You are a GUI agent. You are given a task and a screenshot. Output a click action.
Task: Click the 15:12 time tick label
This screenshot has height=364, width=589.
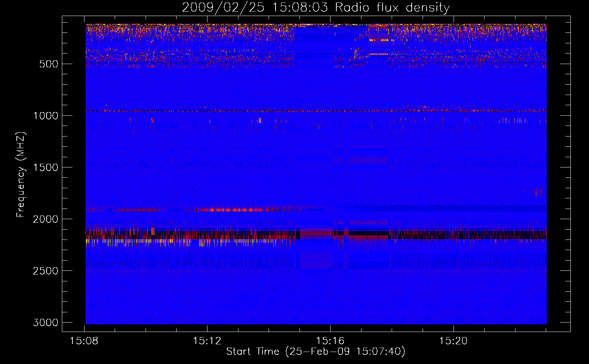click(x=207, y=341)
